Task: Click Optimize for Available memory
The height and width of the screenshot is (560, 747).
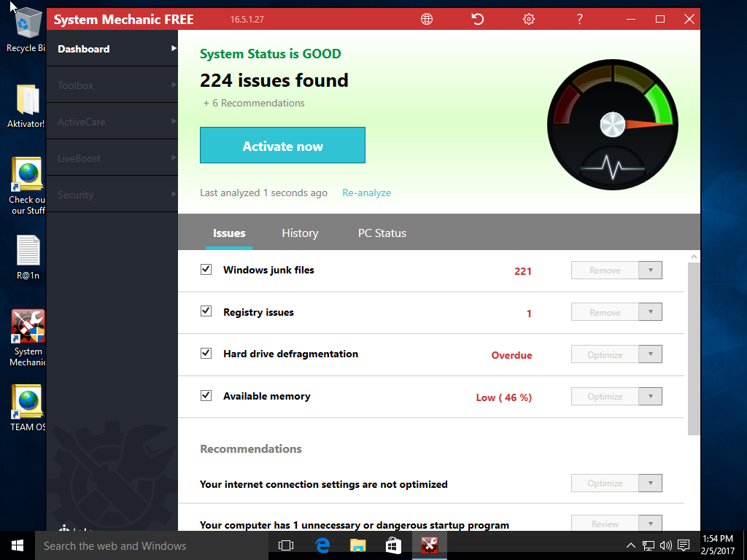Action: tap(605, 396)
